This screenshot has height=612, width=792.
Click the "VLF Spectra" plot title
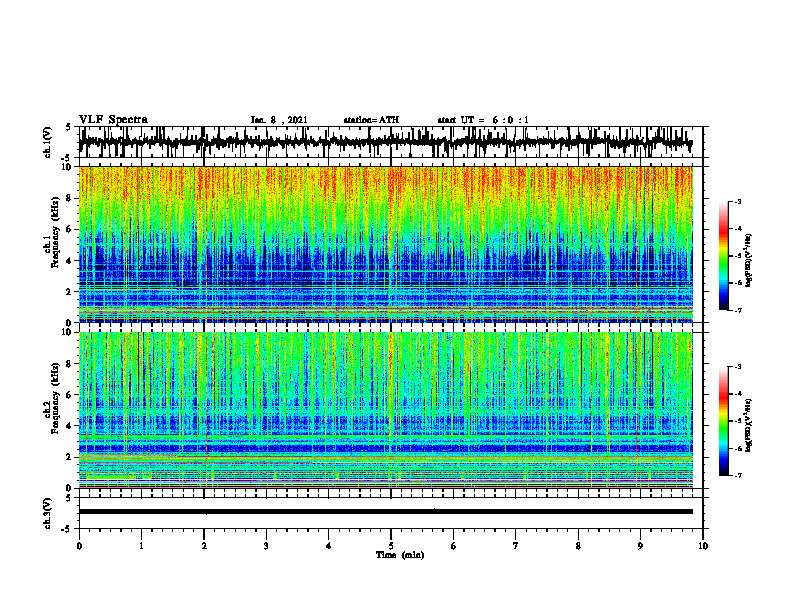[113, 120]
